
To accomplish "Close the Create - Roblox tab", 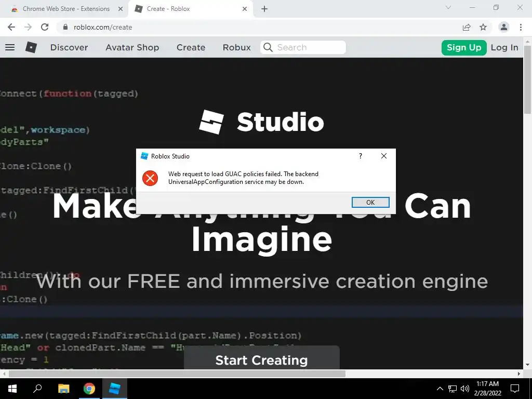I will [245, 9].
